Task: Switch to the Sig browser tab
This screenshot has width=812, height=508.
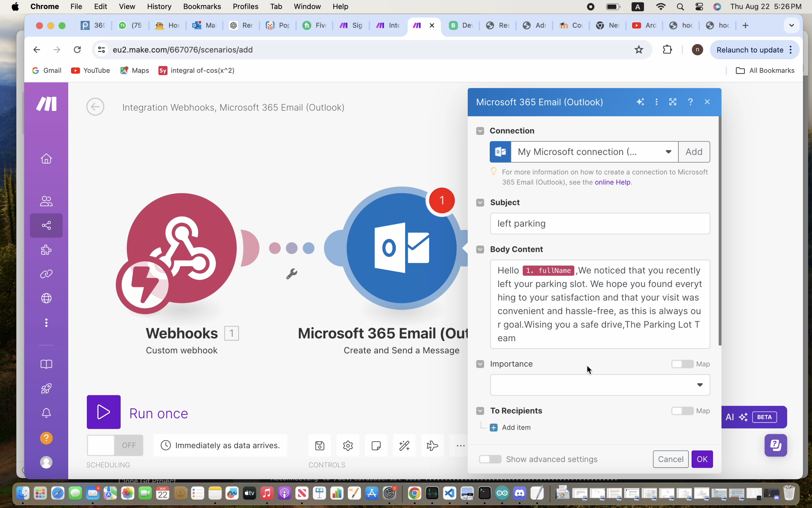Action: (351, 26)
